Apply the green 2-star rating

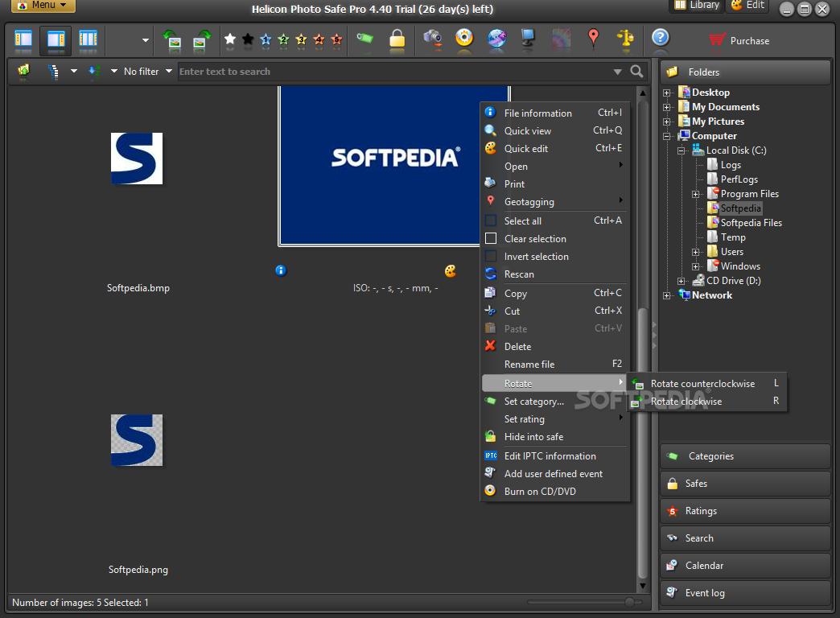pos(283,39)
